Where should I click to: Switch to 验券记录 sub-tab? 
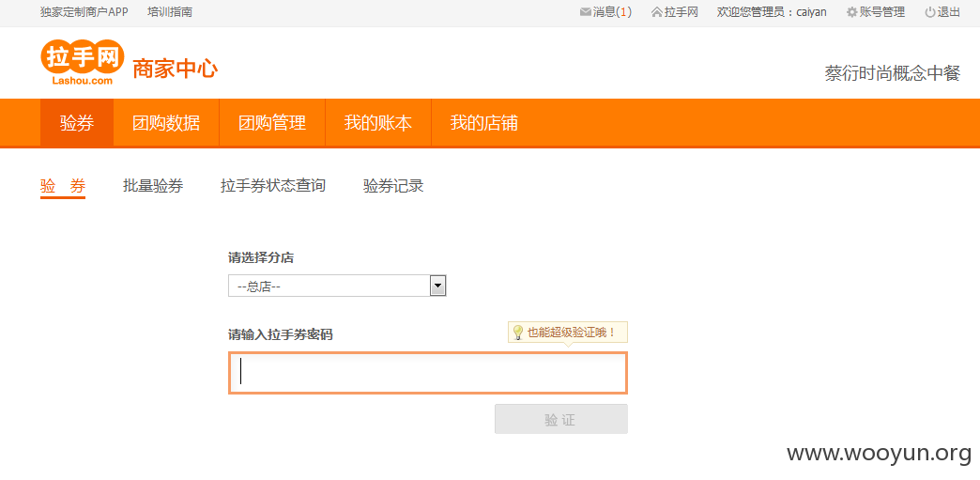tap(393, 186)
